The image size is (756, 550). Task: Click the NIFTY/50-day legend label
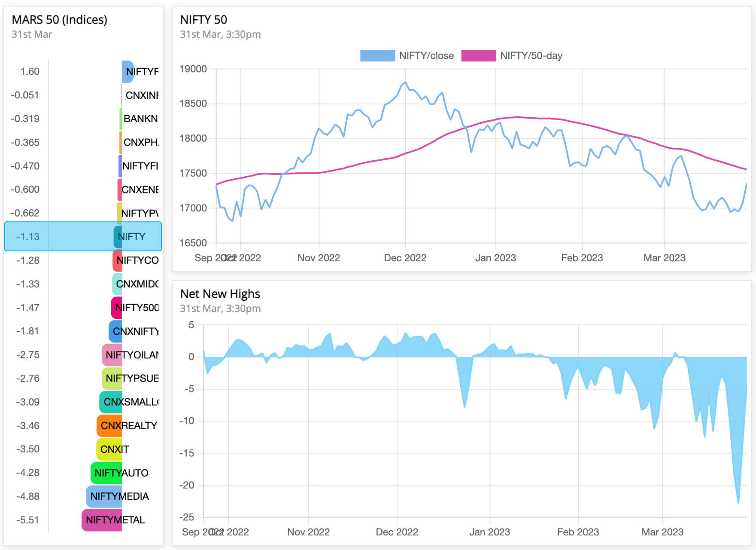click(x=531, y=56)
